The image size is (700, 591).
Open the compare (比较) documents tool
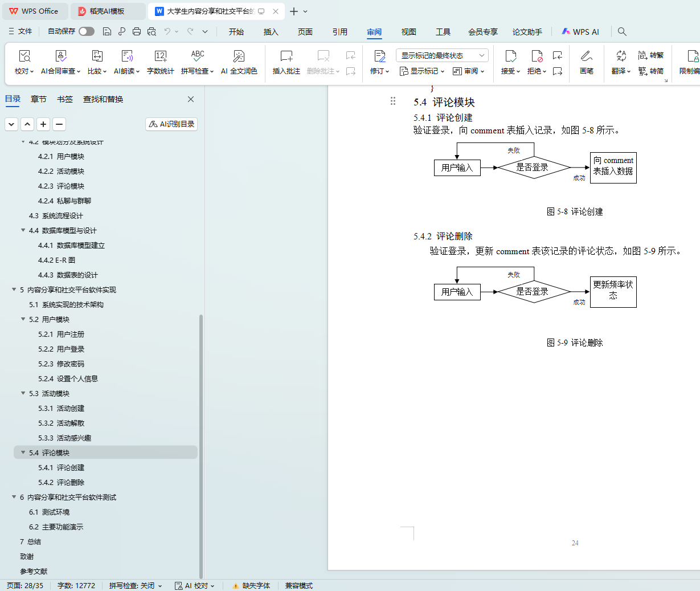[x=97, y=56]
